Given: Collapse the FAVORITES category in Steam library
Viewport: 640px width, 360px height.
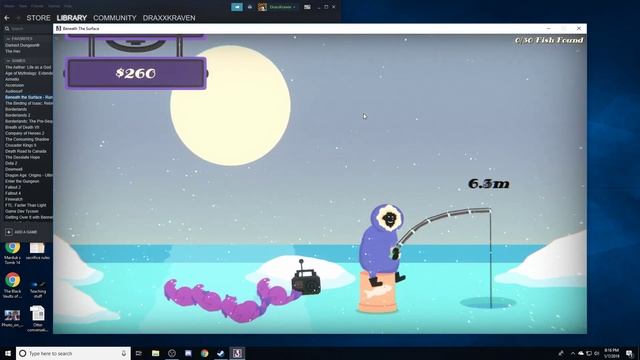Looking at the screenshot, I should coord(20,39).
